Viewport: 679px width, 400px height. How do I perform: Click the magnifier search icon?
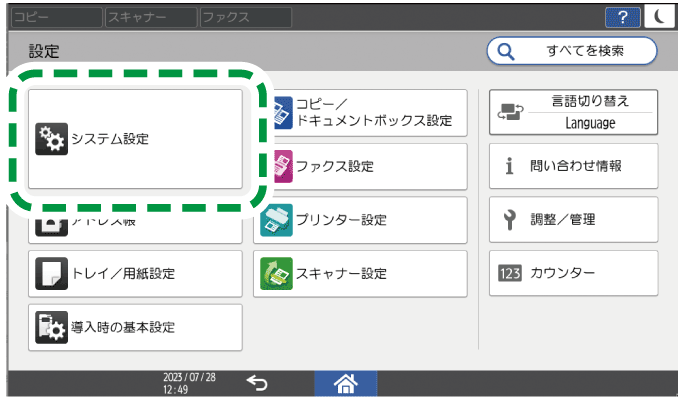[x=505, y=52]
